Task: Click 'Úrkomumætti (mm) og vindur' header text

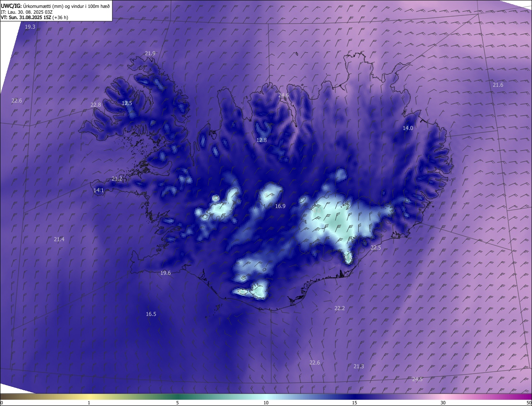Action: coord(53,6)
